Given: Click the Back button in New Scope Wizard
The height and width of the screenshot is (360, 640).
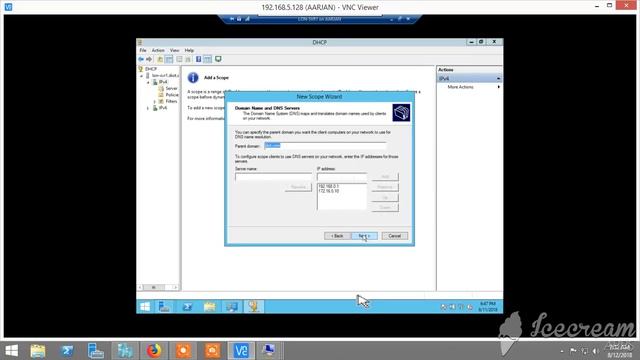Looking at the screenshot, I should [337, 236].
